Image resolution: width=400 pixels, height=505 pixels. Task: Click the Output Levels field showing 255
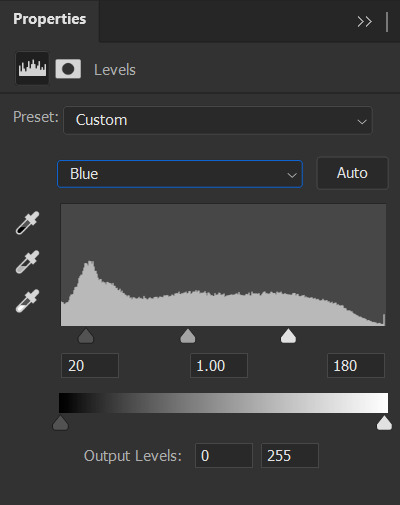coord(290,456)
